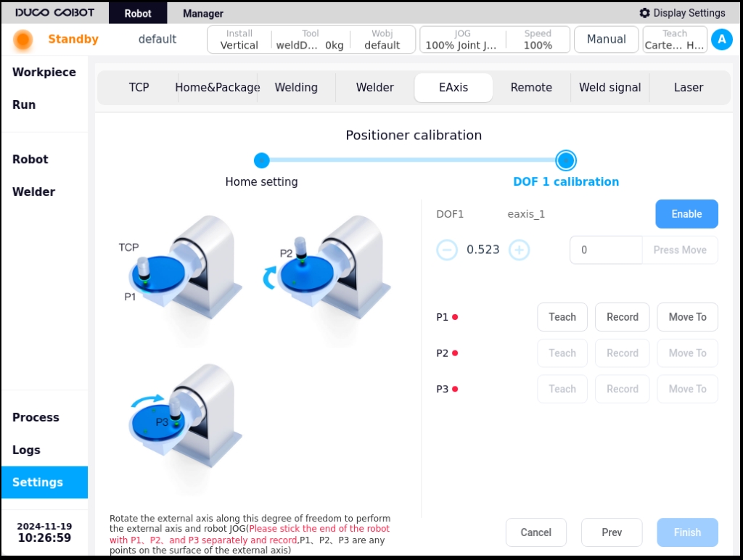Open the JOG speed and joint selector
The image size is (743, 560).
coord(495,39)
